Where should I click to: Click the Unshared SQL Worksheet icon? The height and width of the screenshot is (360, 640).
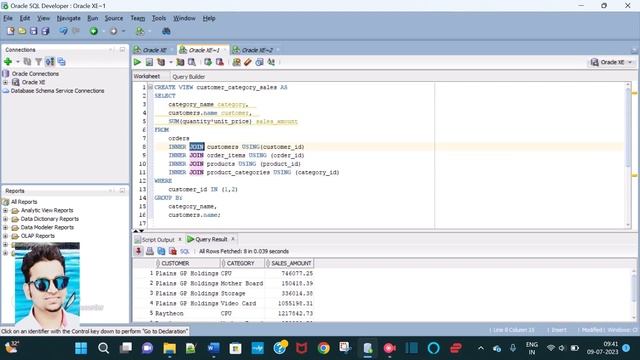[x=236, y=62]
